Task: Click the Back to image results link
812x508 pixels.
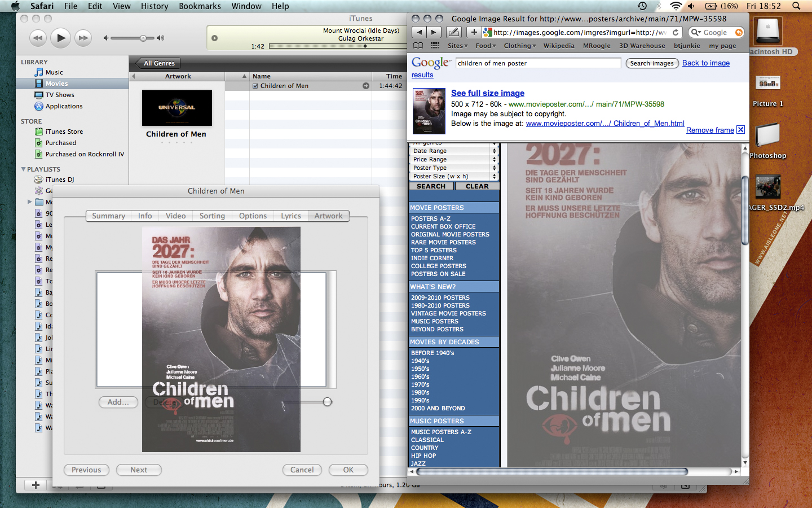Action: 706,63
